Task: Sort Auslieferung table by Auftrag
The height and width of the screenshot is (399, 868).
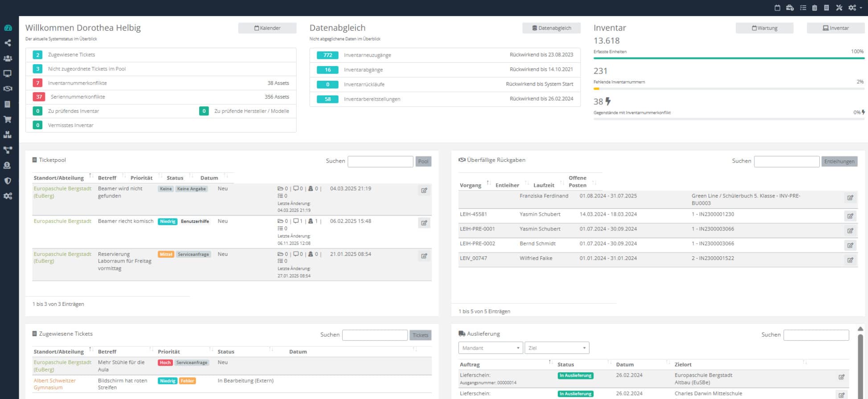Action: (x=506, y=364)
